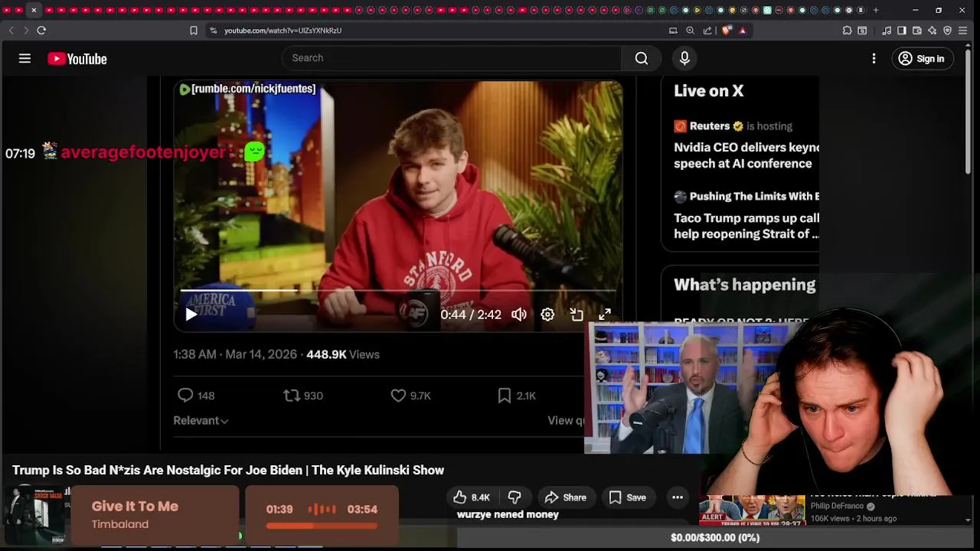Viewport: 980px width, 551px height.
Task: Switch to the first YouTube tab
Action: [8, 10]
